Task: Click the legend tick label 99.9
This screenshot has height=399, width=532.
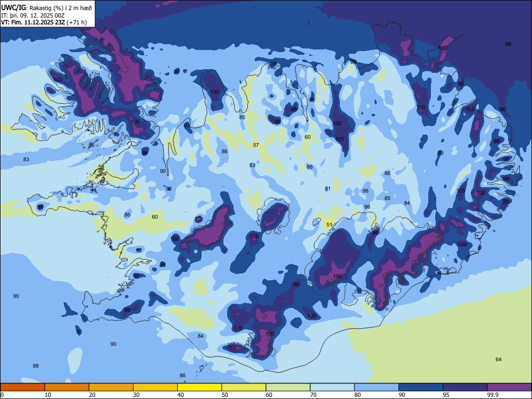Action: coord(493,395)
